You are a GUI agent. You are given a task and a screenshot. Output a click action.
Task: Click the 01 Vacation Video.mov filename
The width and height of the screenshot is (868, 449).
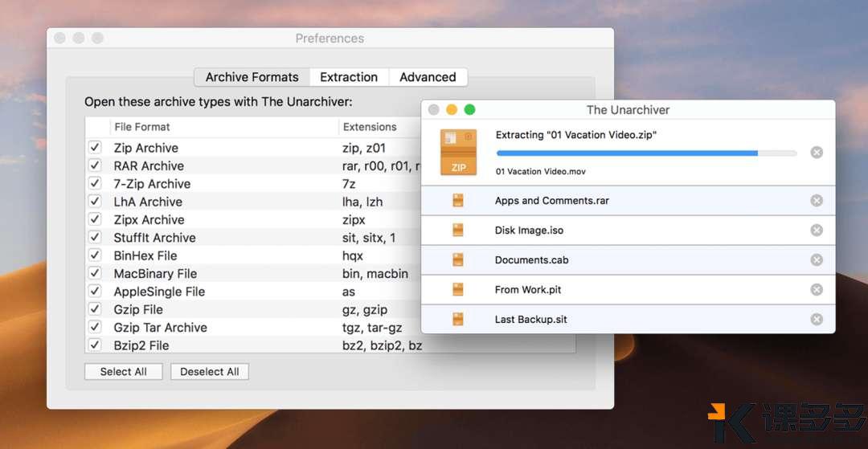540,171
